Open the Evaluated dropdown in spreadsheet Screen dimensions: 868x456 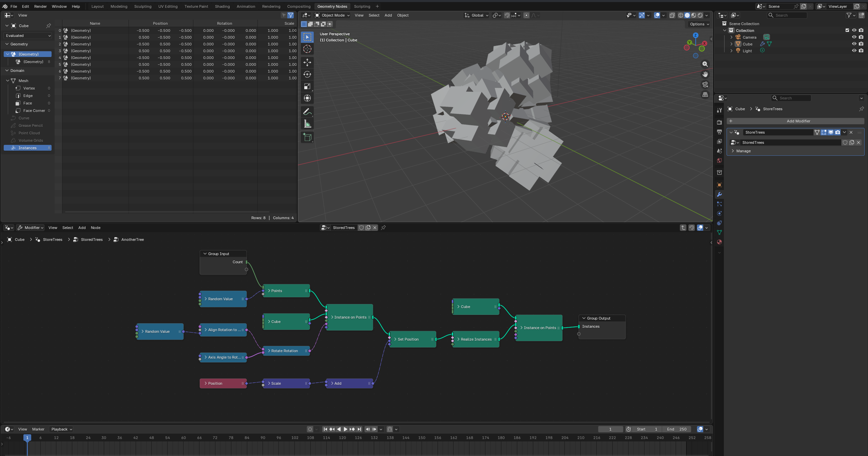coord(28,36)
